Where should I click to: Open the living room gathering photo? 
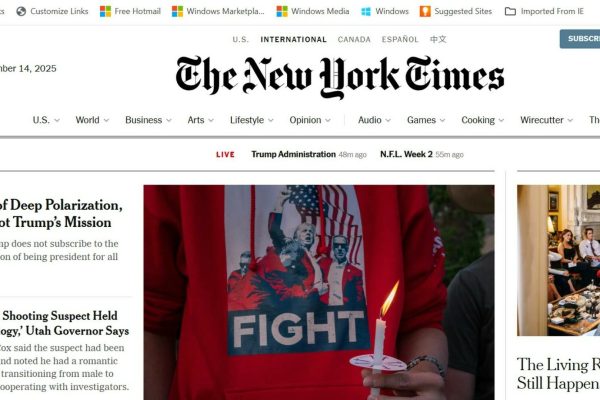558,260
